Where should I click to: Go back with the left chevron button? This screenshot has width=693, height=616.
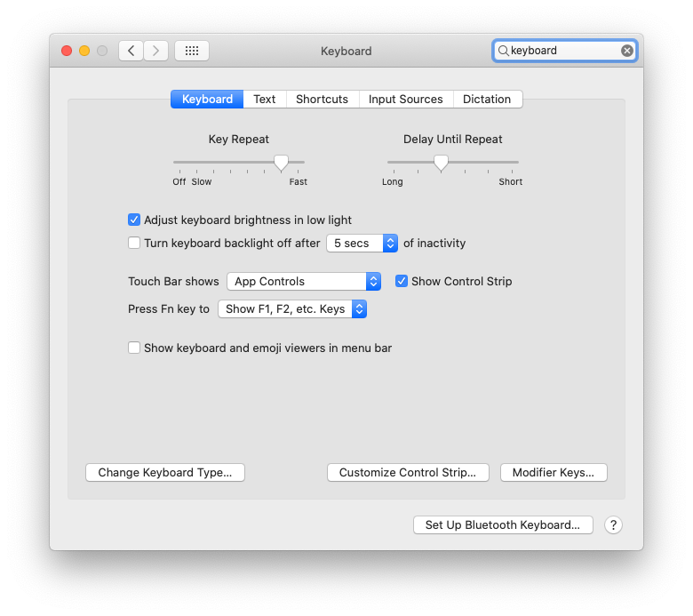click(x=131, y=51)
